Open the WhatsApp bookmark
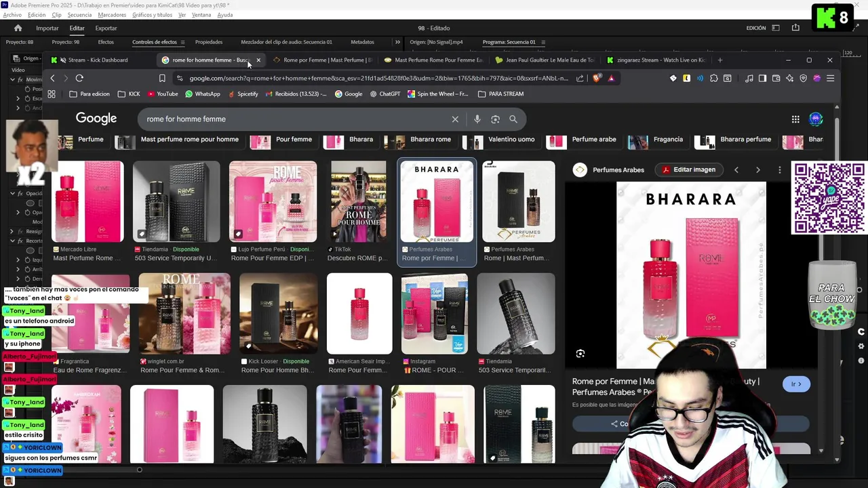 203,94
